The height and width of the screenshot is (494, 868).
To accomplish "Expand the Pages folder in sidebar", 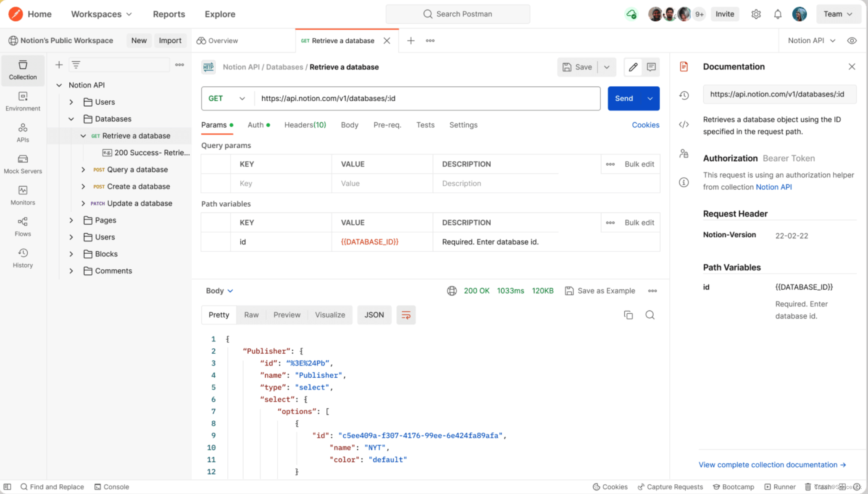I will (x=71, y=220).
